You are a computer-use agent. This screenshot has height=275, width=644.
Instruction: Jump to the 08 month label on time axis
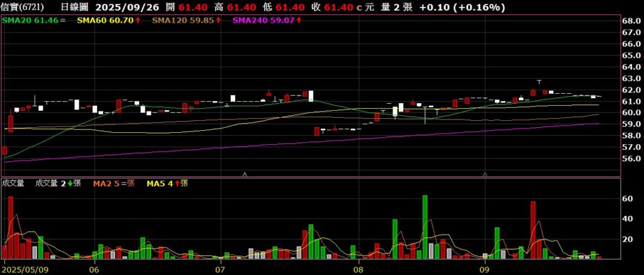[358, 269]
